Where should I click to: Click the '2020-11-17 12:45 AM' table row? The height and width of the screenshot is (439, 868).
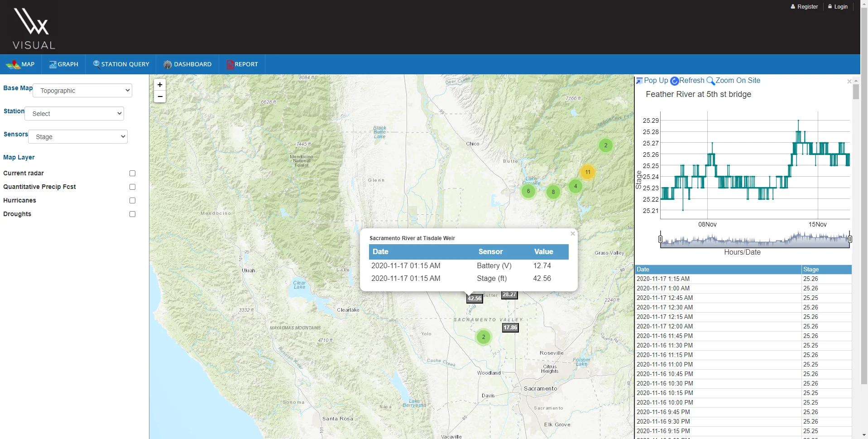pos(743,298)
